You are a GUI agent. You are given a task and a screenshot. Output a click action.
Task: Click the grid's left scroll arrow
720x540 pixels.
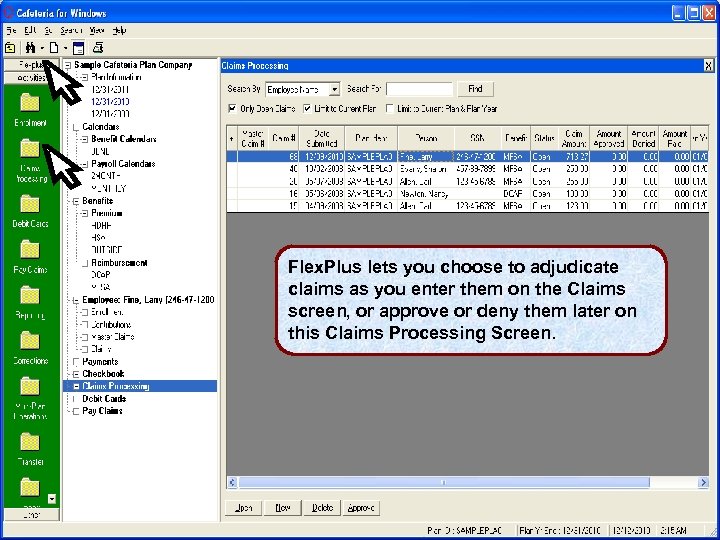pyautogui.click(x=232, y=482)
